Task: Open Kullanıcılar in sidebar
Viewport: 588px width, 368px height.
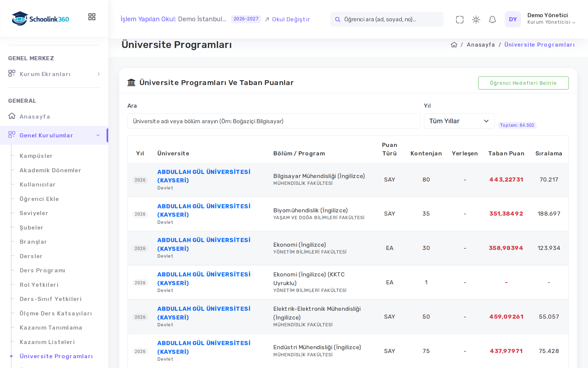Action: 38,184
